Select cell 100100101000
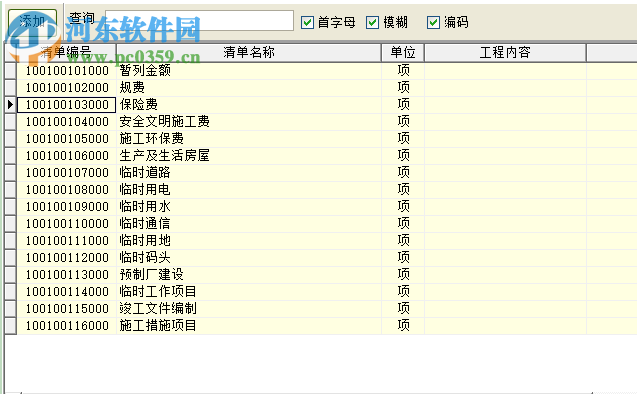The image size is (637, 394). click(67, 71)
